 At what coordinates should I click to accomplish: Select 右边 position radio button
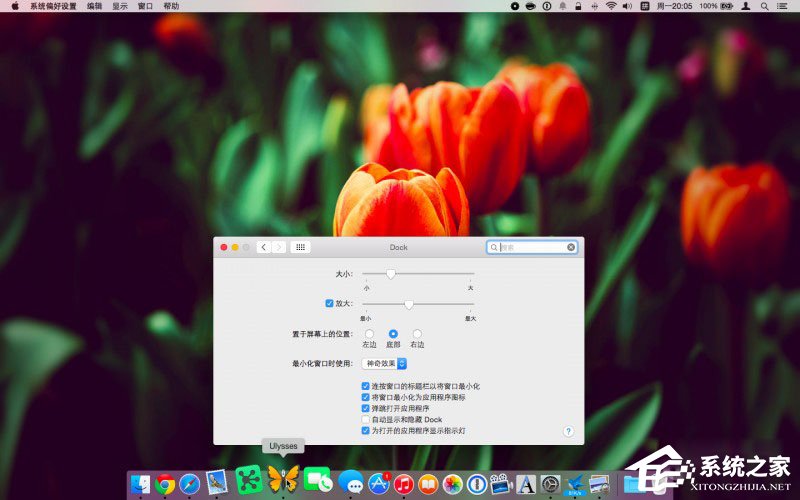click(417, 333)
